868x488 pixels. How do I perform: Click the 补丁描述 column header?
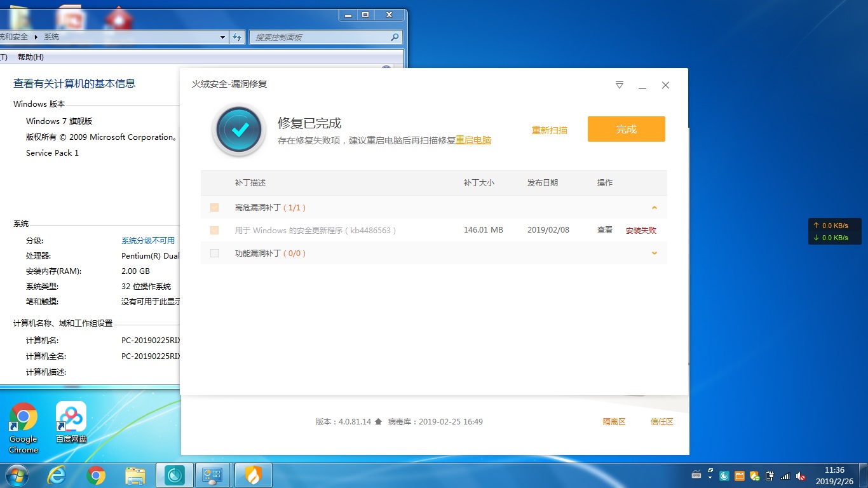[x=250, y=183]
